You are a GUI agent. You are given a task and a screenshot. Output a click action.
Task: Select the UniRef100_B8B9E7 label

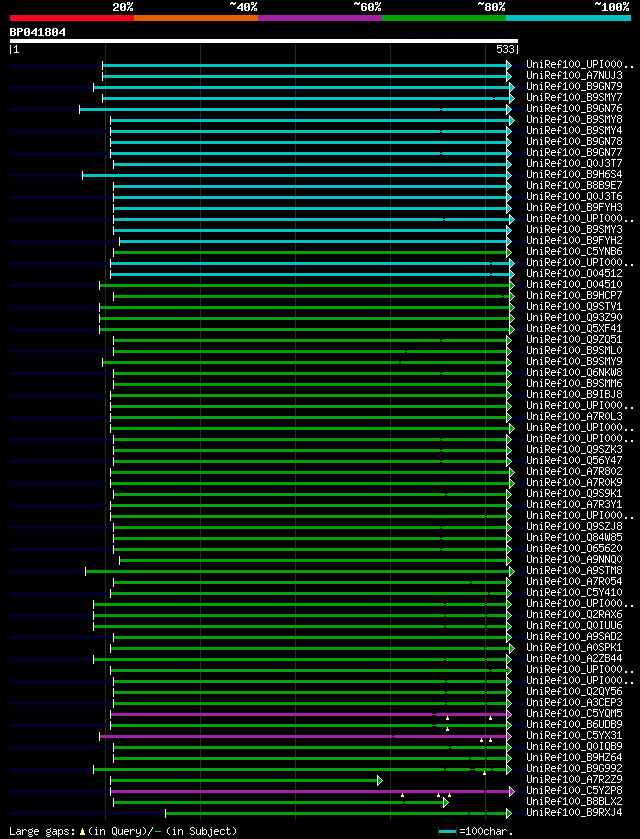click(574, 185)
